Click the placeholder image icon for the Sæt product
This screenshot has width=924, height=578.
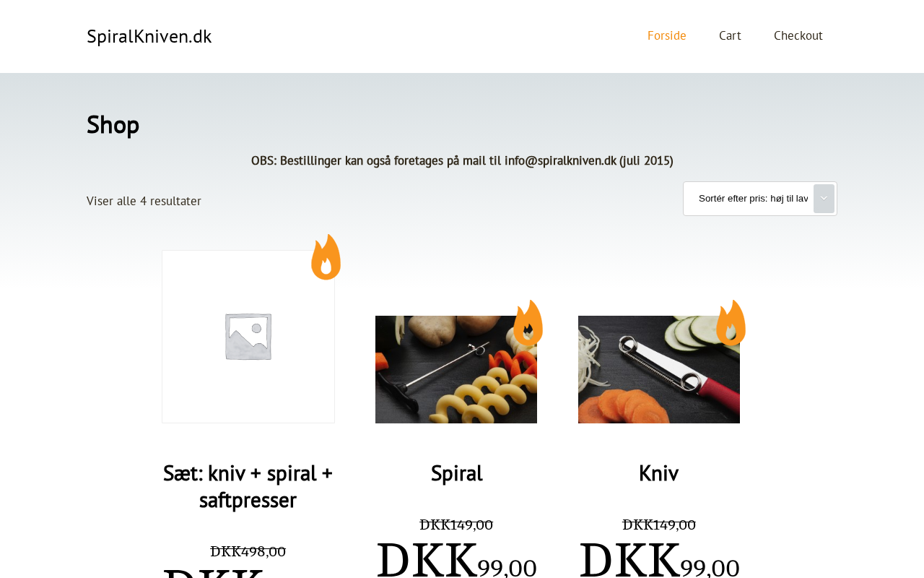coord(248,337)
